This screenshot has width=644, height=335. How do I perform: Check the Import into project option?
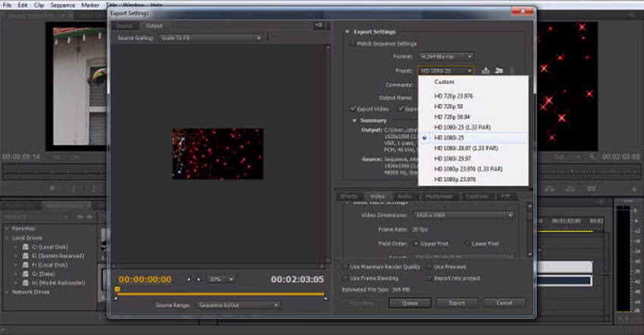point(430,277)
